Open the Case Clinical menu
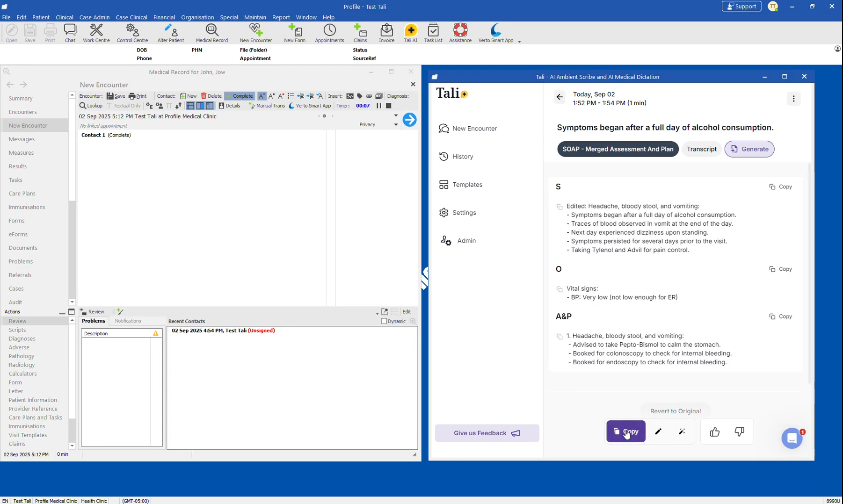843x504 pixels. tap(131, 17)
